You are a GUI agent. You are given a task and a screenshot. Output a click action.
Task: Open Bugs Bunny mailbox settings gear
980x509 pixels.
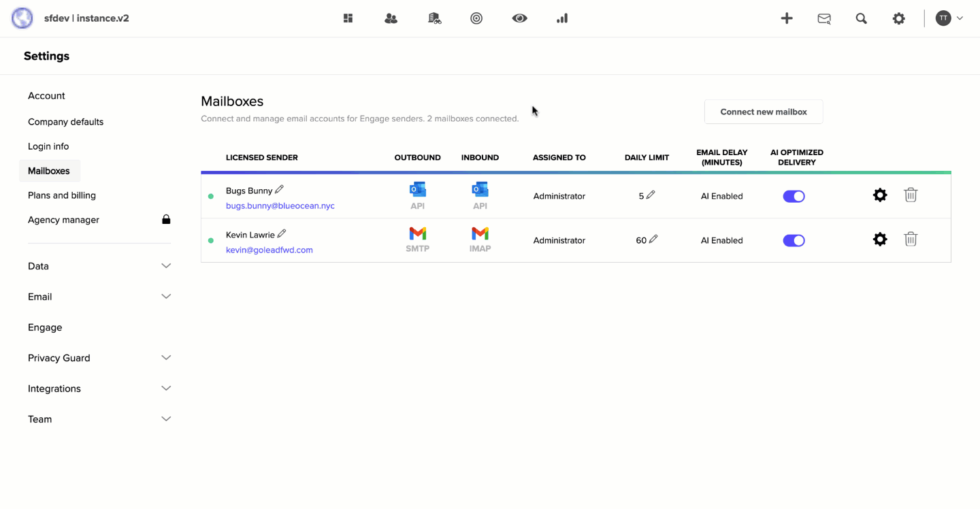880,195
